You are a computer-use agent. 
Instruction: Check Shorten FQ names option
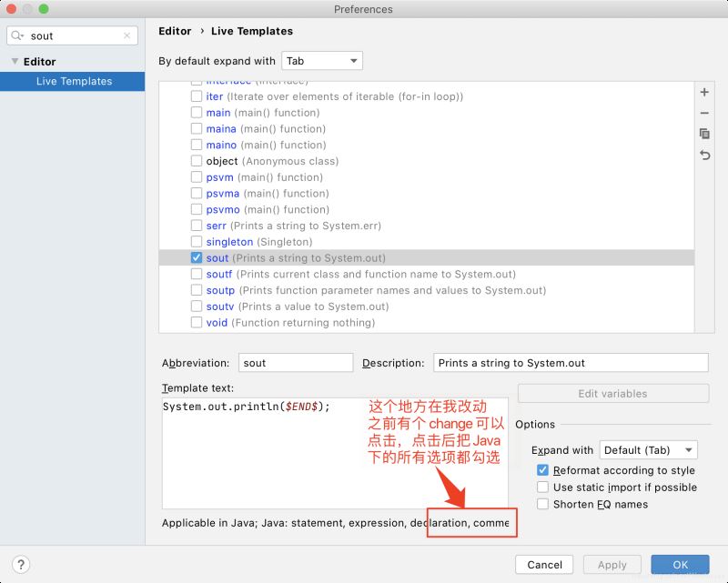tap(542, 503)
